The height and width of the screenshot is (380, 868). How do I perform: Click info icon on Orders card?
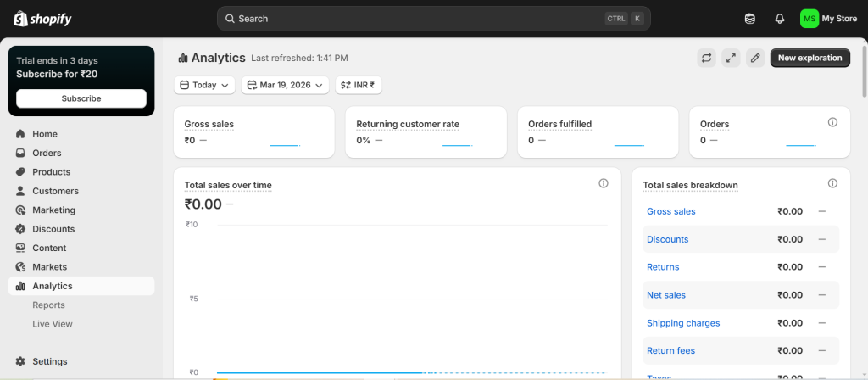point(832,123)
